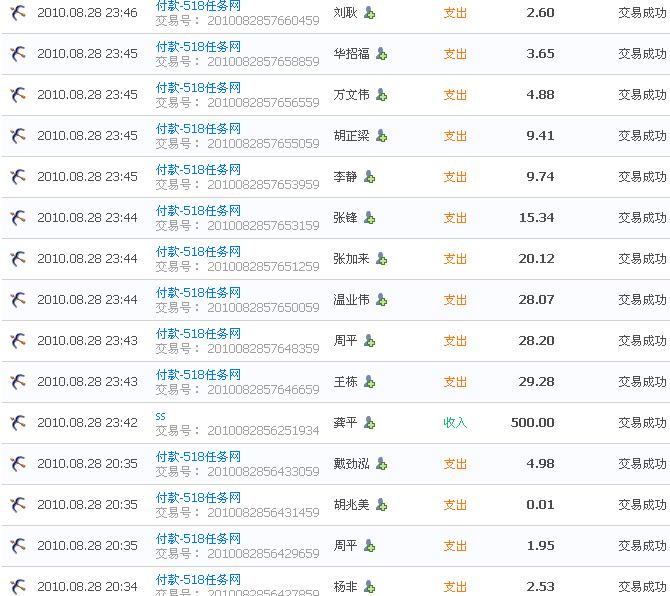
Task: Click the add-contact icon next to 李静
Action: (x=369, y=177)
